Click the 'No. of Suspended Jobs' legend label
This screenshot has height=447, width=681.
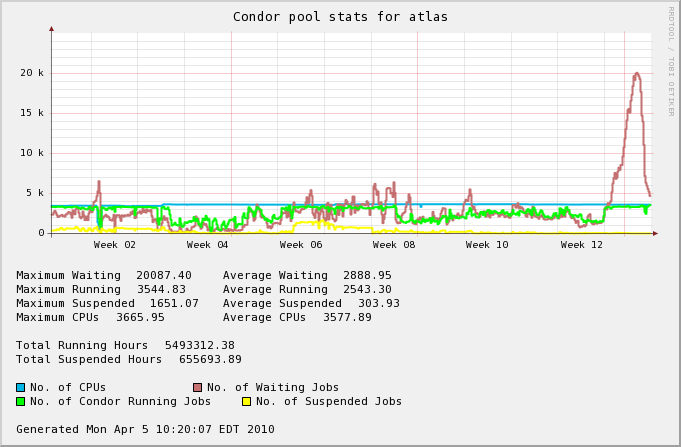click(329, 401)
